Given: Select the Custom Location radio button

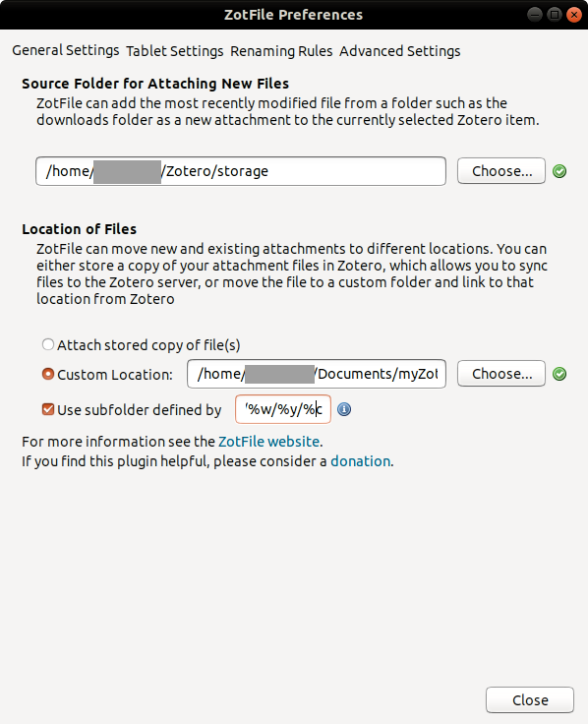Looking at the screenshot, I should (48, 374).
